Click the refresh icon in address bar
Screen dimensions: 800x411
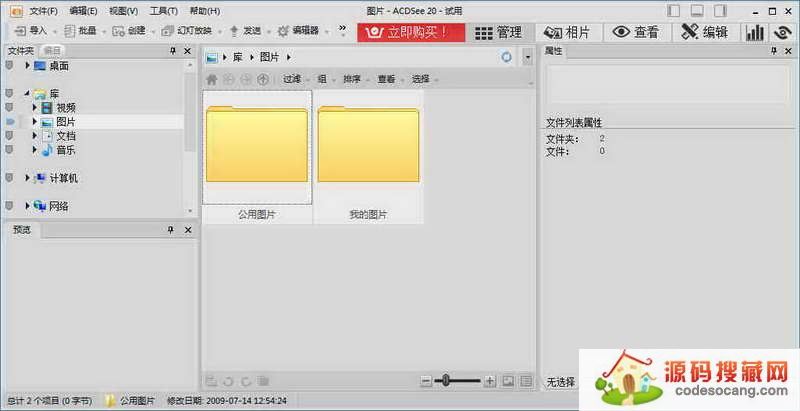pyautogui.click(x=507, y=58)
